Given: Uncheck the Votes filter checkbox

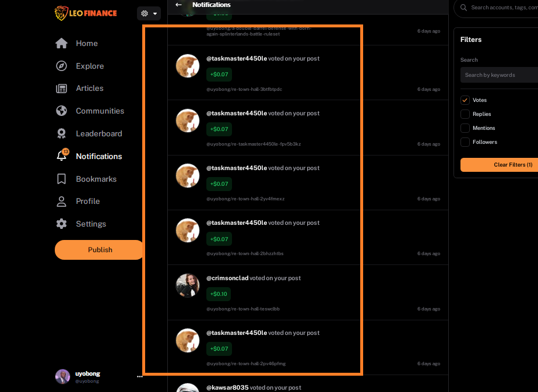Looking at the screenshot, I should (x=465, y=100).
